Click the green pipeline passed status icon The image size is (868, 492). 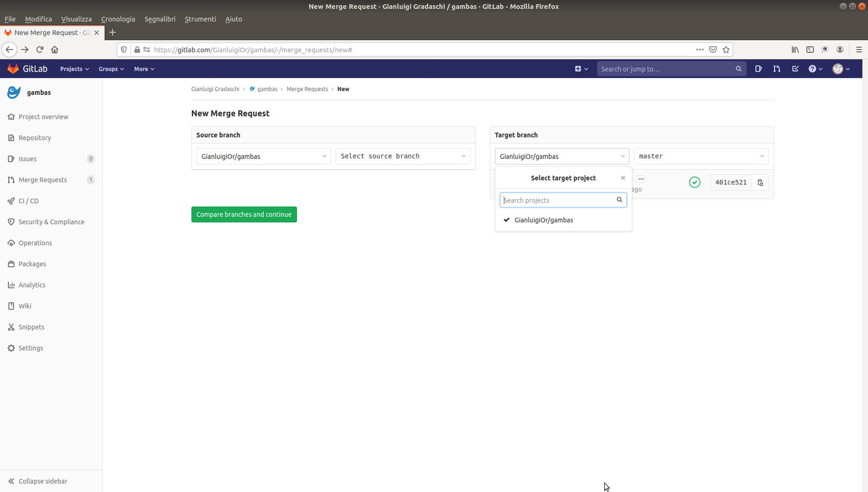coord(694,183)
